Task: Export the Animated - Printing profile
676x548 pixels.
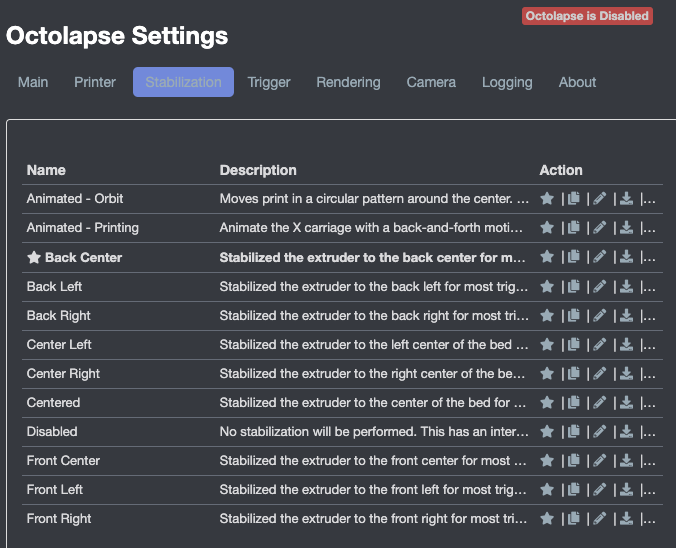Action: point(626,228)
